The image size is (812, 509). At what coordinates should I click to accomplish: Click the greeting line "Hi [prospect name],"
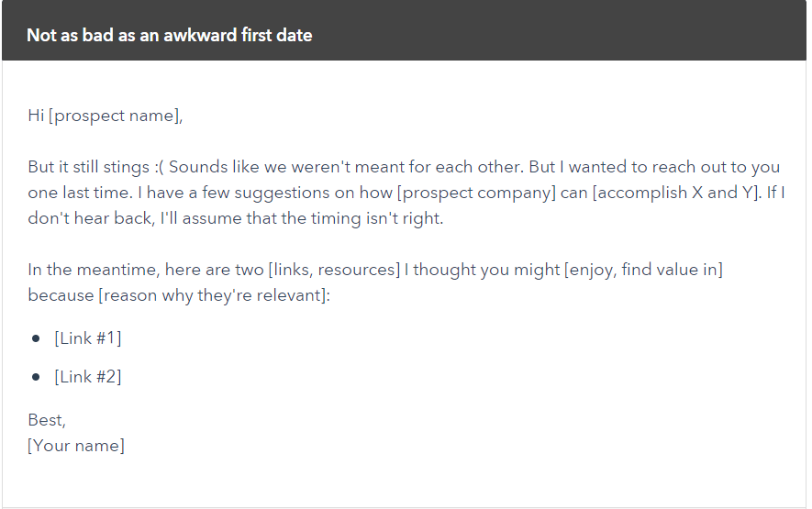pyautogui.click(x=106, y=116)
